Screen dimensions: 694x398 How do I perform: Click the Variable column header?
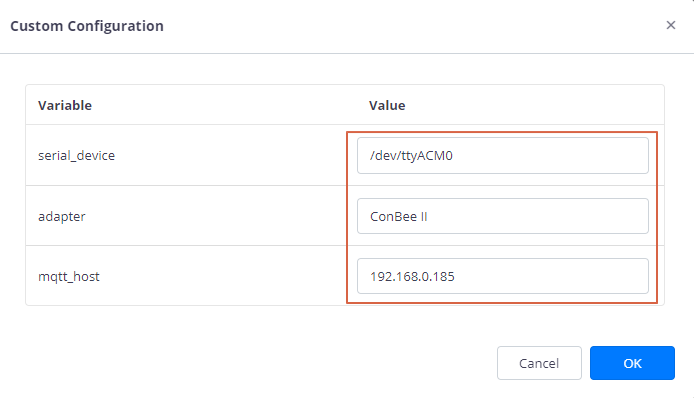pyautogui.click(x=65, y=105)
